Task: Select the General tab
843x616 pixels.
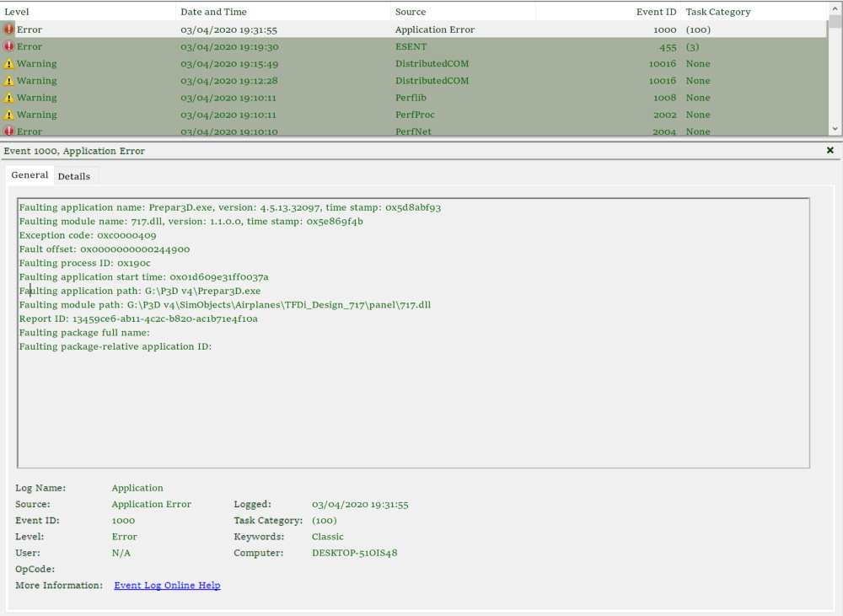Action: coord(30,174)
